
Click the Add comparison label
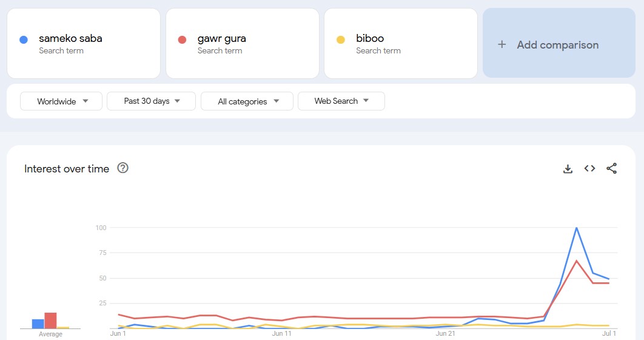557,45
